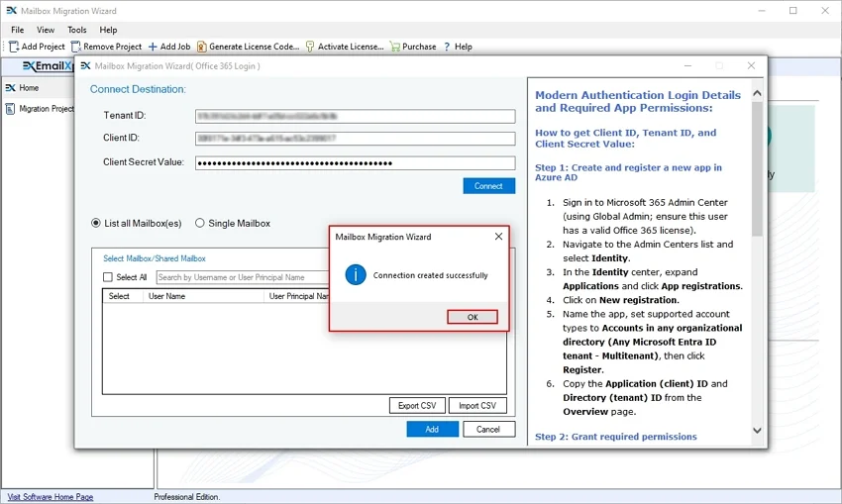This screenshot has height=504, width=842.
Task: Open the Home item in the sidebar
Action: click(29, 88)
